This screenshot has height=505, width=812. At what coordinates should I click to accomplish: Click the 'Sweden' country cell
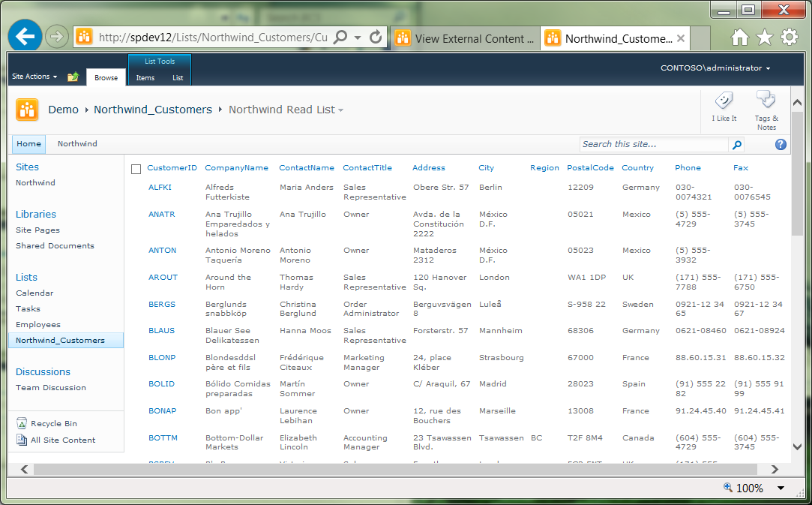[x=638, y=305]
